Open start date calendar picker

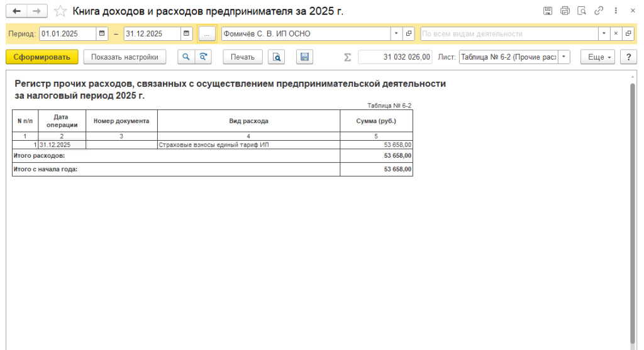coord(102,33)
